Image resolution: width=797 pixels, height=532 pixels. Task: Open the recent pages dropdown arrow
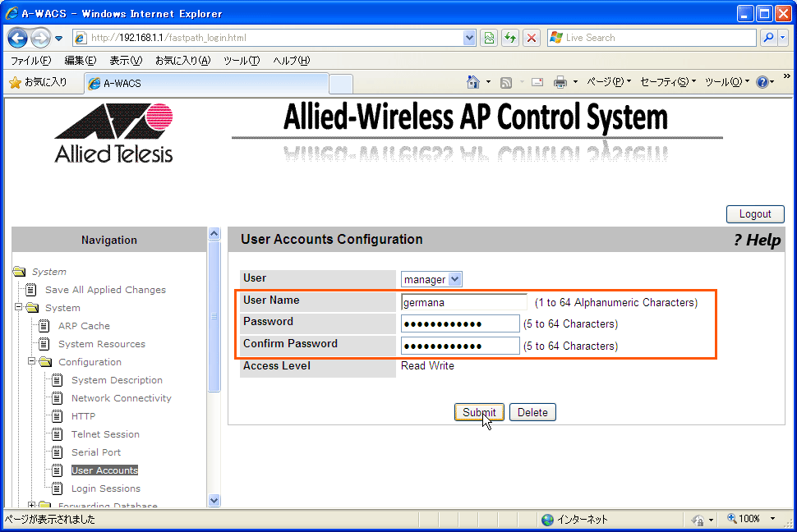point(59,38)
